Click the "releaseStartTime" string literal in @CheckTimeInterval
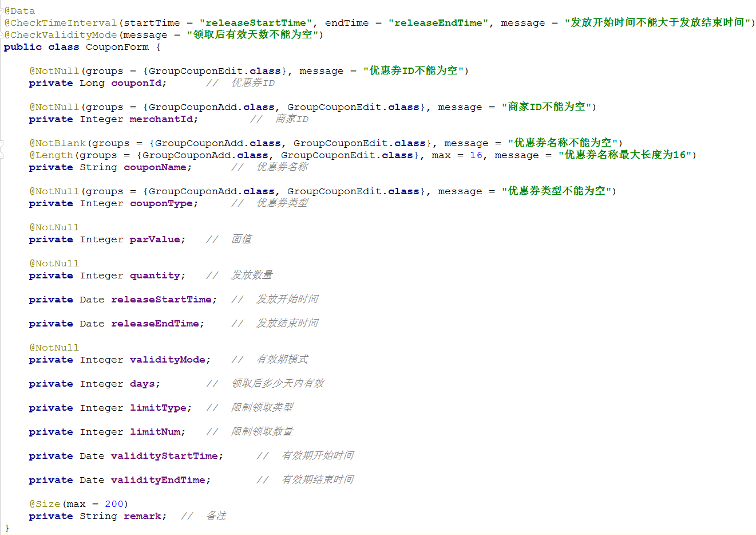Viewport: 756px width, 535px height. [256, 23]
